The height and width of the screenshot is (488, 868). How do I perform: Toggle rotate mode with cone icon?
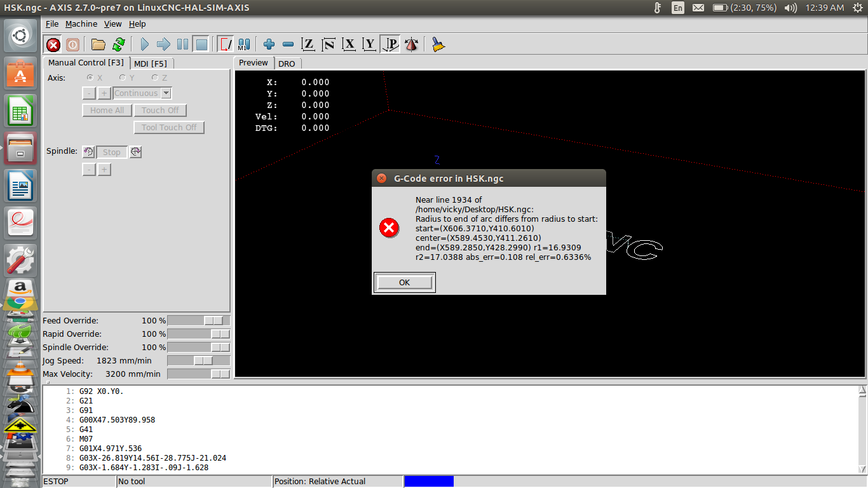[x=411, y=44]
